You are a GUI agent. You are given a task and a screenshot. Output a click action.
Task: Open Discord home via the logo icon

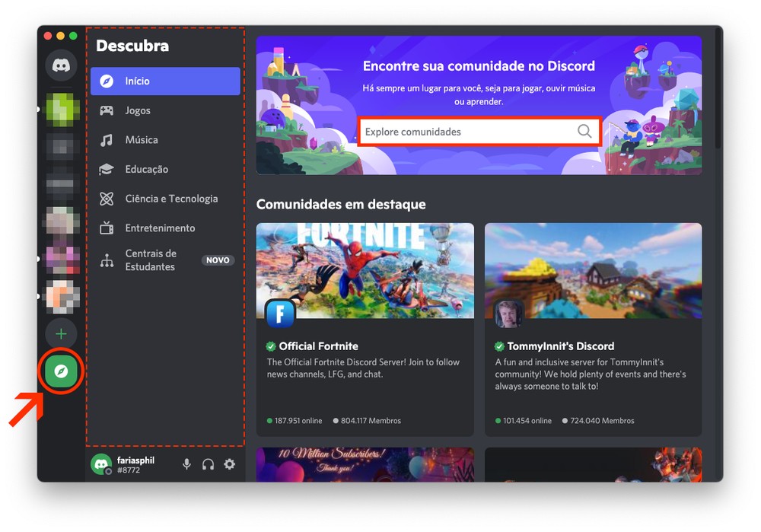click(x=61, y=65)
